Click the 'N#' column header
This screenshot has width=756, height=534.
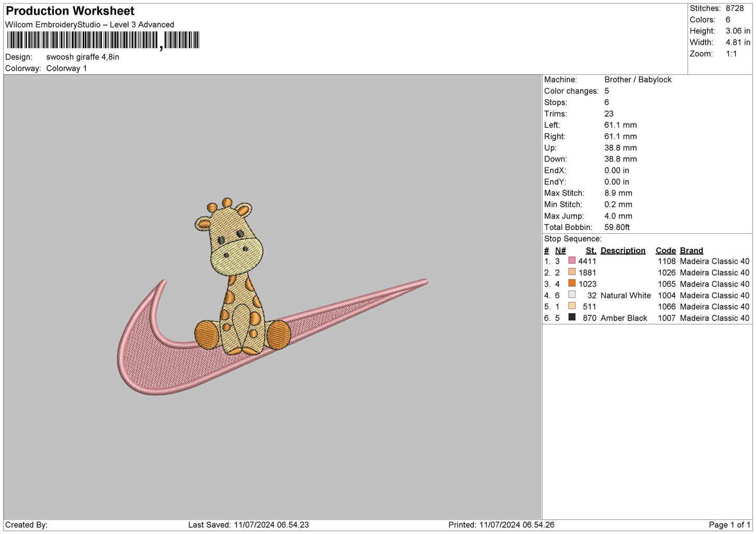(x=560, y=251)
